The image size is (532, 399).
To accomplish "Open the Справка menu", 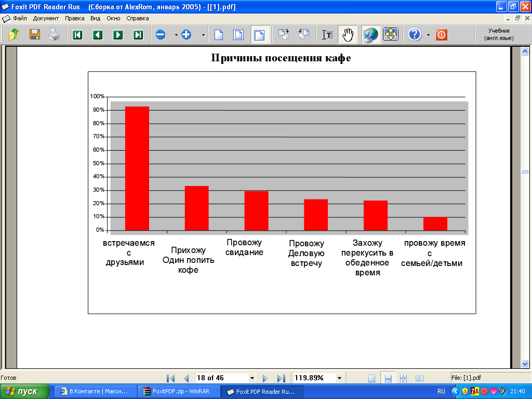I will click(137, 18).
